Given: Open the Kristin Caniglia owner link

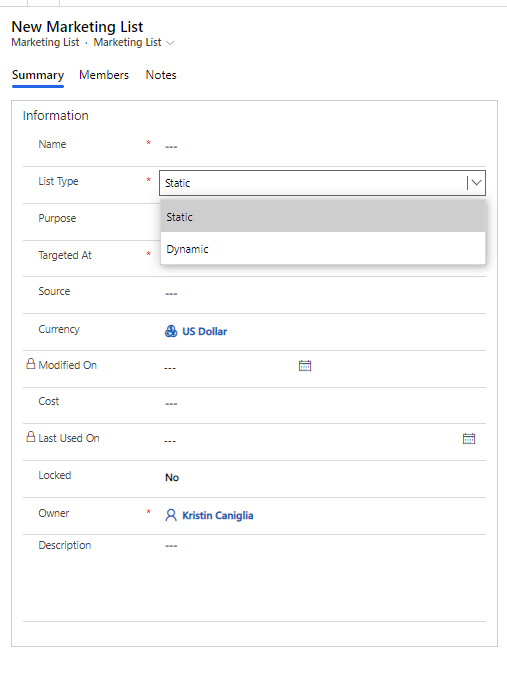Looking at the screenshot, I should pyautogui.click(x=217, y=515).
